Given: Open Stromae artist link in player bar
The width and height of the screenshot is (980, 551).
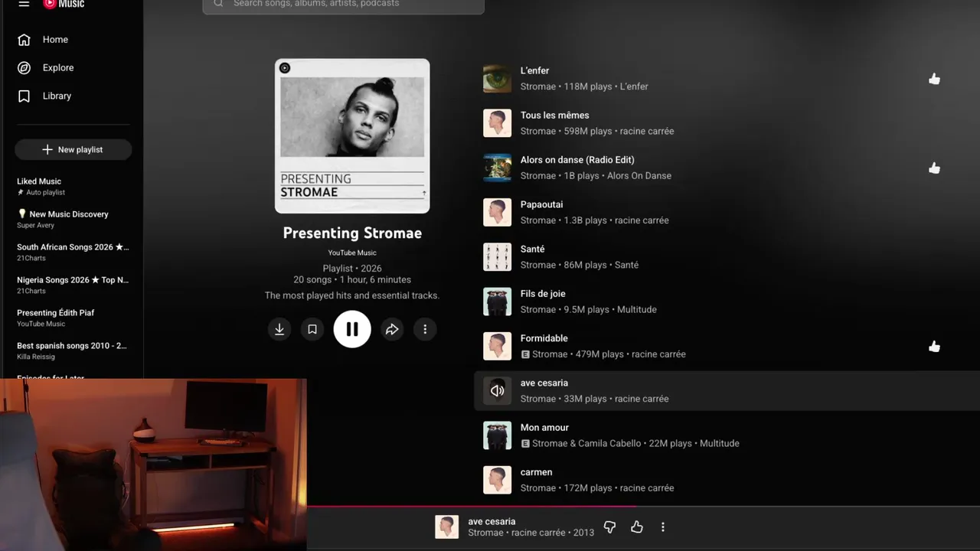Looking at the screenshot, I should pyautogui.click(x=486, y=533).
